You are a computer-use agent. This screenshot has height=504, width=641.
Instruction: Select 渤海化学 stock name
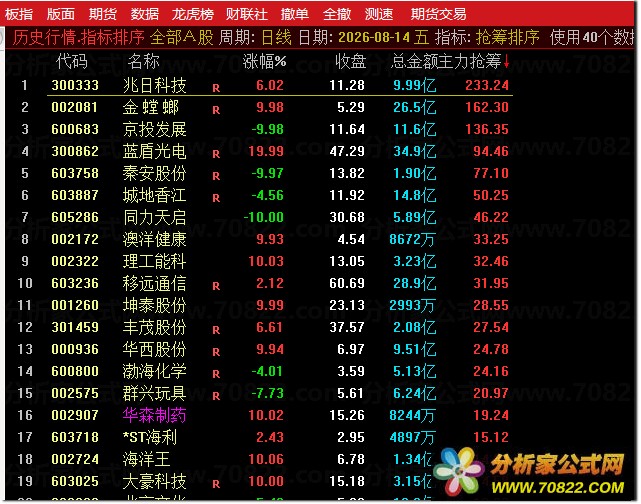(x=155, y=372)
